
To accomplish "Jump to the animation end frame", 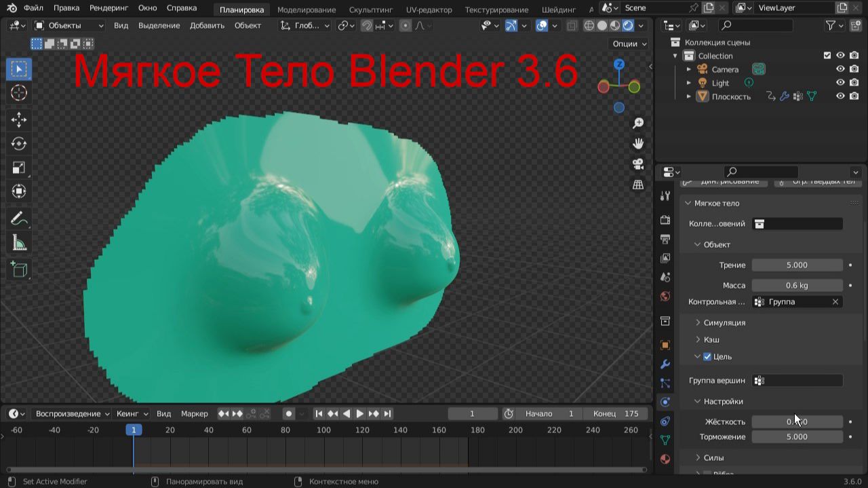I will tap(387, 413).
